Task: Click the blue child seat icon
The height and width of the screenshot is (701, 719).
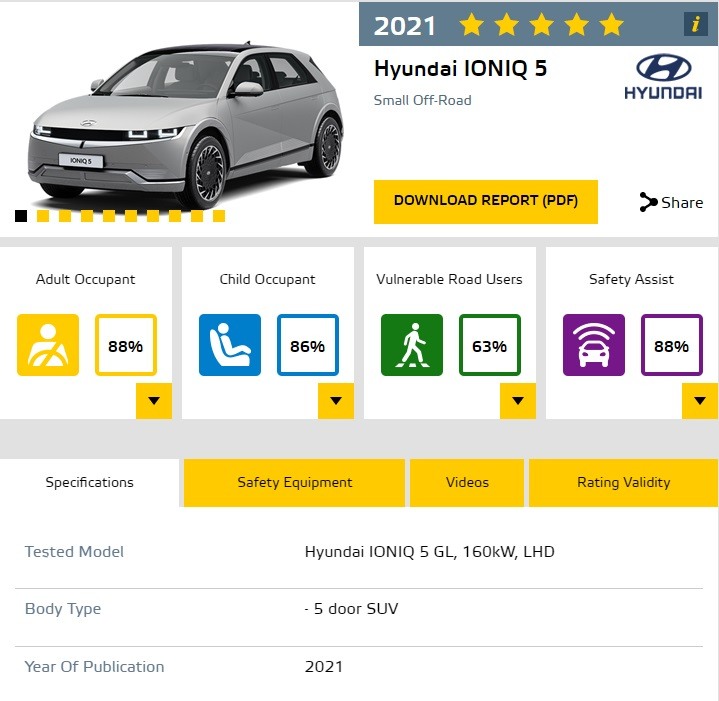Action: coord(230,345)
